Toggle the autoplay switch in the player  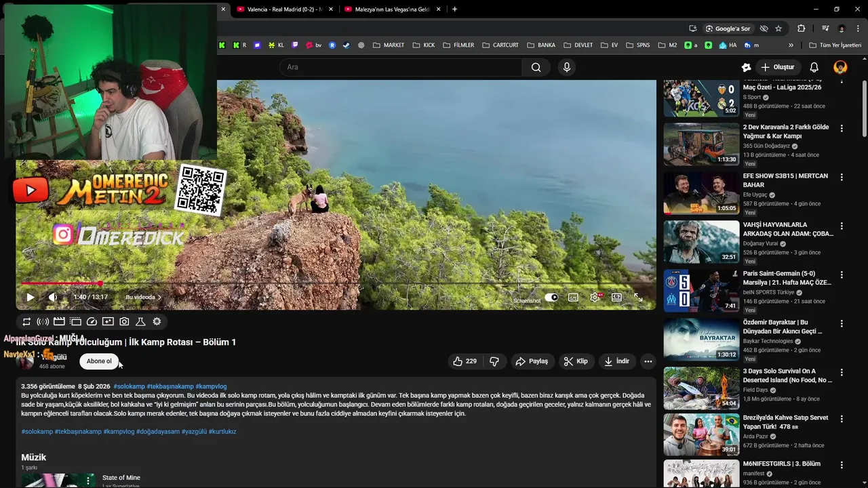pos(551,298)
